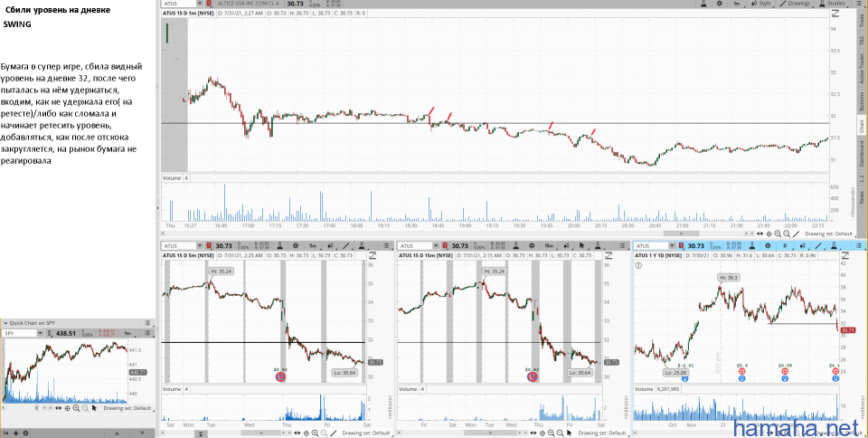The height and width of the screenshot is (438, 868).
Task: Open symbol dropdown of the ATUS 1m chart
Action: point(200,3)
